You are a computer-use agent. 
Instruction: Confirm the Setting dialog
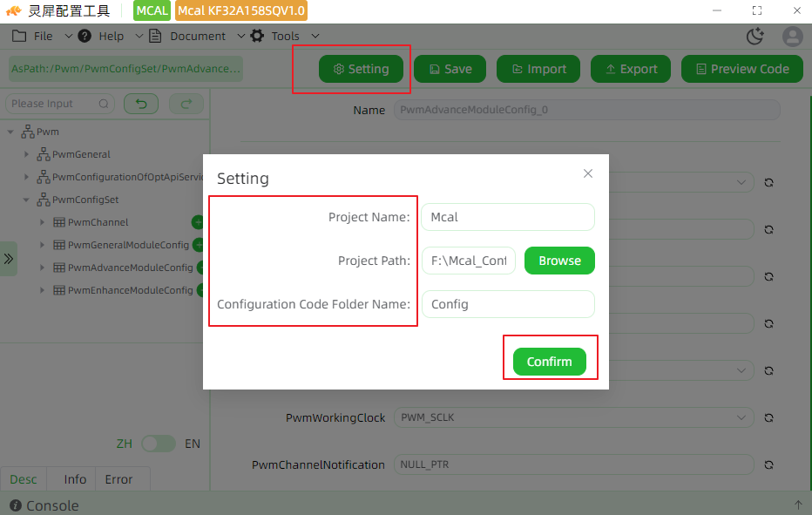(x=550, y=362)
